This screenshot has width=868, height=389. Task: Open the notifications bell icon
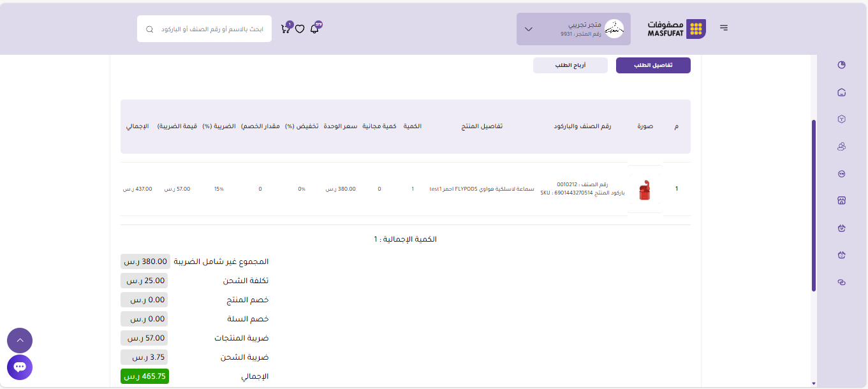(314, 29)
